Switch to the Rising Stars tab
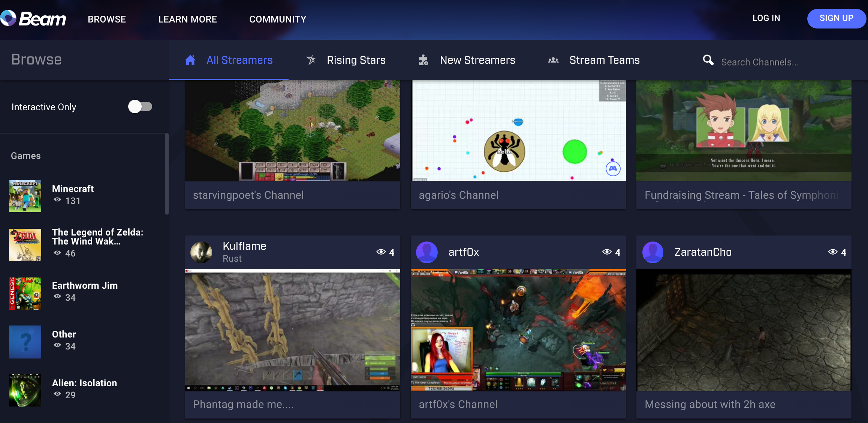868x423 pixels. [356, 60]
